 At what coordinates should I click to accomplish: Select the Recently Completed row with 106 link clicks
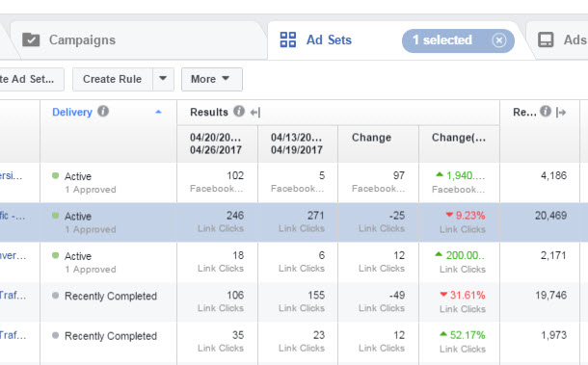click(x=294, y=302)
